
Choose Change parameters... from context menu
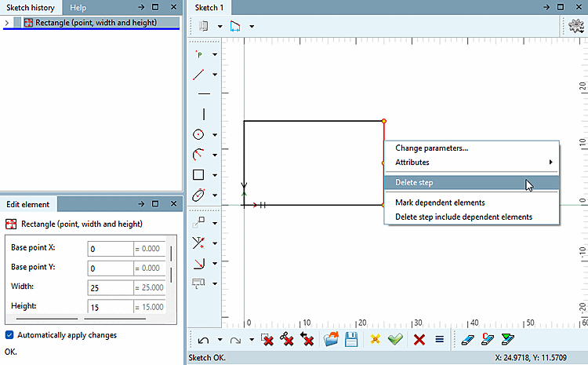pos(472,148)
